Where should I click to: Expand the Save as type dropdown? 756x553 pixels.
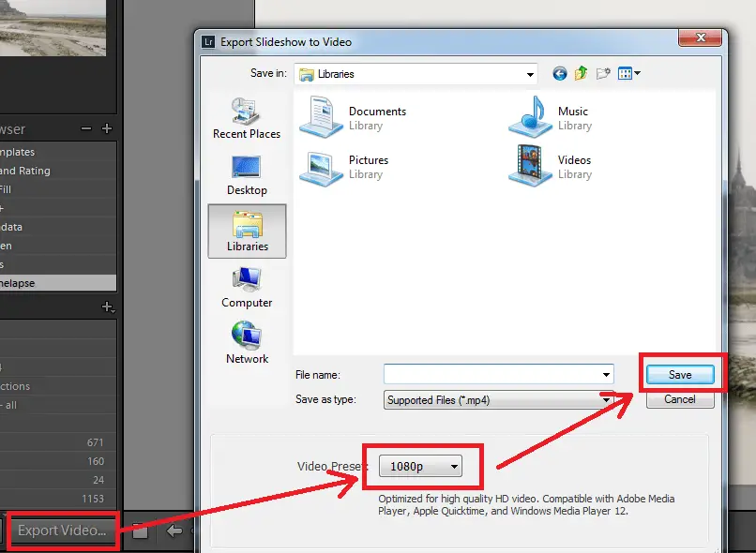click(606, 399)
